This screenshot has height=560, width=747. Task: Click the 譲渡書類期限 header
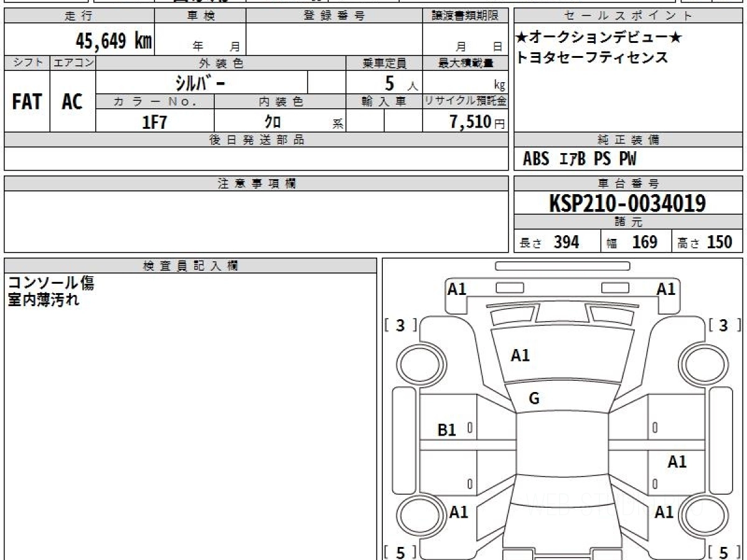(x=465, y=16)
